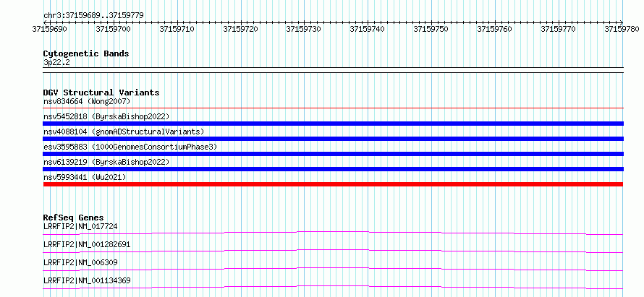Viewport: 644px width, 297px height.
Task: Click ruler tick label 37159700
Action: [114, 29]
